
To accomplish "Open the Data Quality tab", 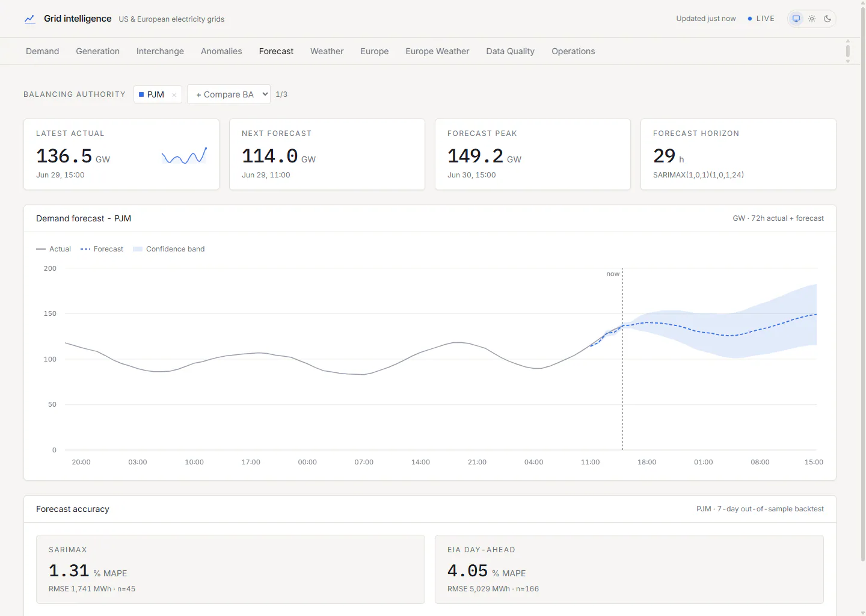I will click(x=510, y=51).
